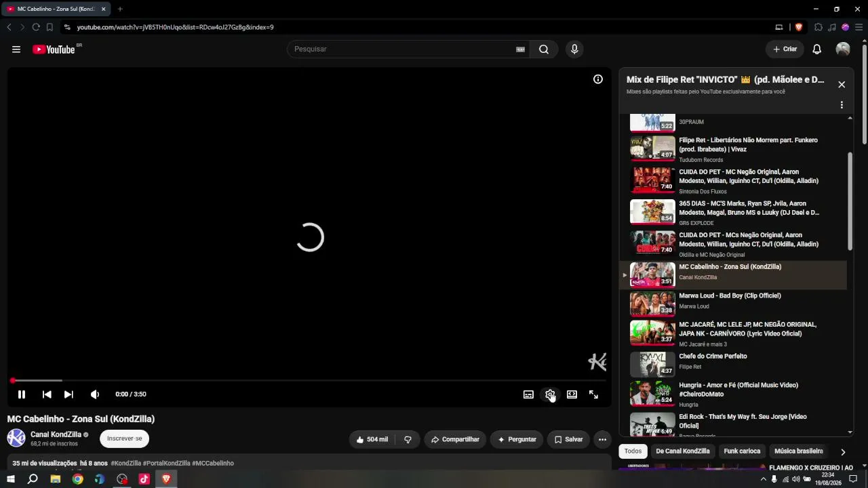The width and height of the screenshot is (868, 488).
Task: Click the #PortalKondZilla hashtag
Action: (x=167, y=464)
